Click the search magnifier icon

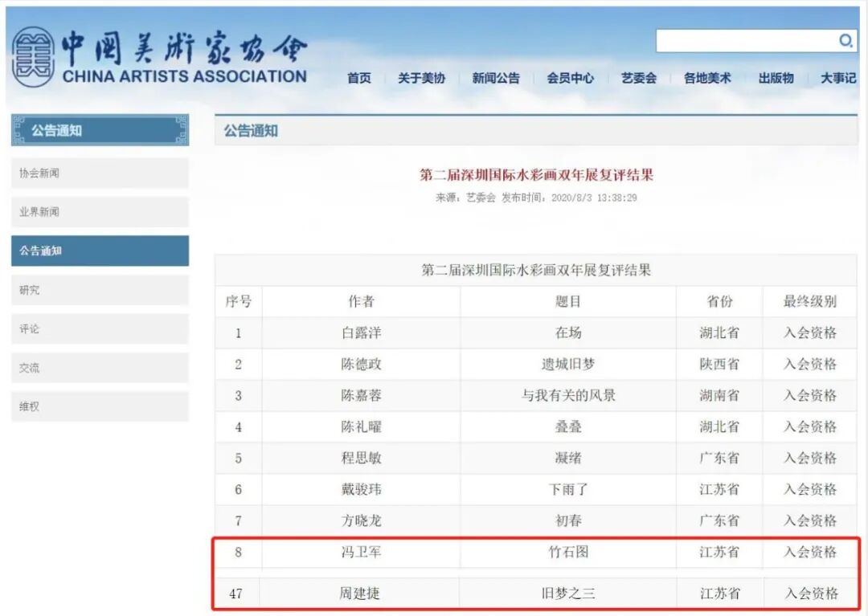[845, 41]
